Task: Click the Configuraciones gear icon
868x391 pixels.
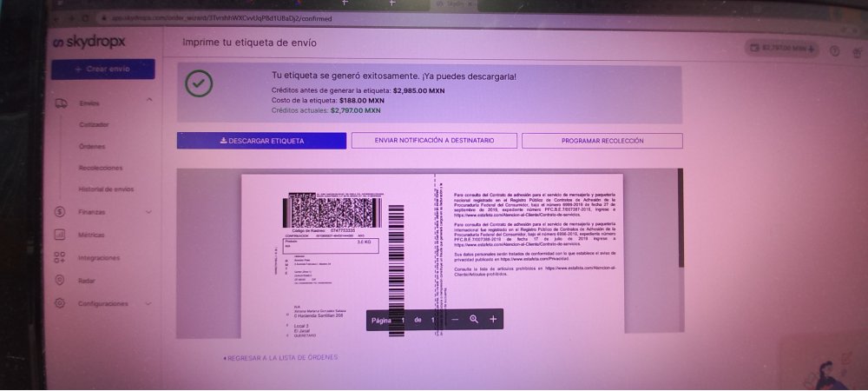Action: [60, 303]
